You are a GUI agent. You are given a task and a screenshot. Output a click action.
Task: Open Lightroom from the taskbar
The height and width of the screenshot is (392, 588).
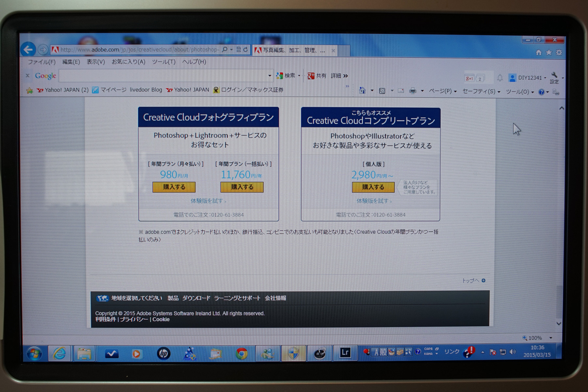(345, 353)
